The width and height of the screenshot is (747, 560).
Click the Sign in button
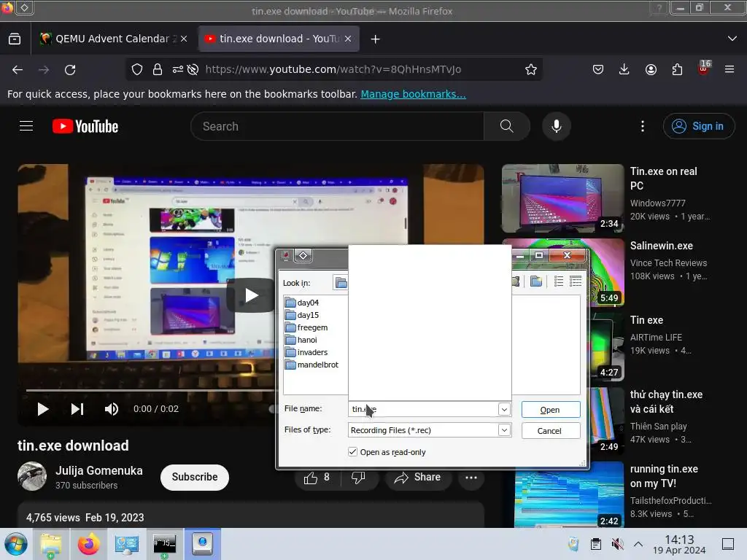click(x=698, y=126)
